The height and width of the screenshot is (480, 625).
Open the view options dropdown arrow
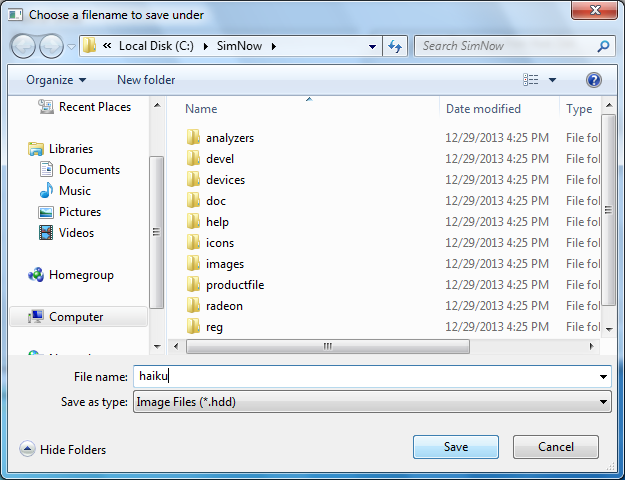552,80
